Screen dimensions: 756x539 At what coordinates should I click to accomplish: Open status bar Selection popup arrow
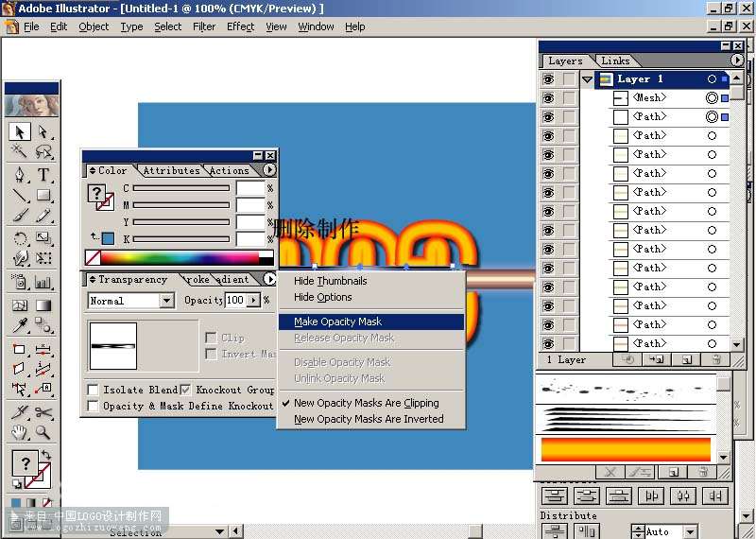point(220,531)
